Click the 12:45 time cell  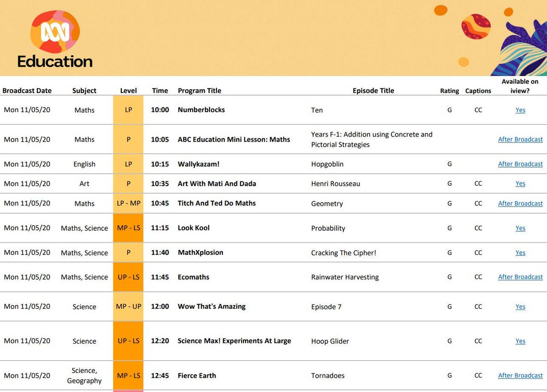pos(160,376)
